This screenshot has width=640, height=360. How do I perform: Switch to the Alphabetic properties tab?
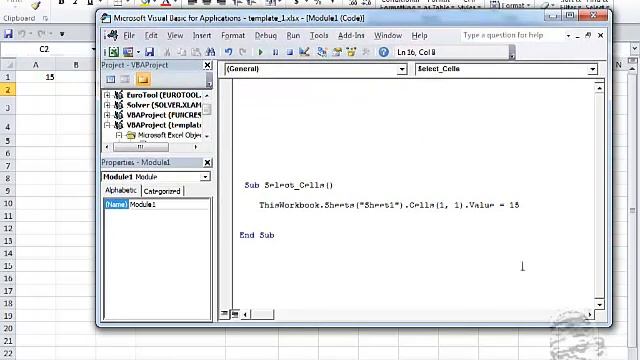click(121, 190)
